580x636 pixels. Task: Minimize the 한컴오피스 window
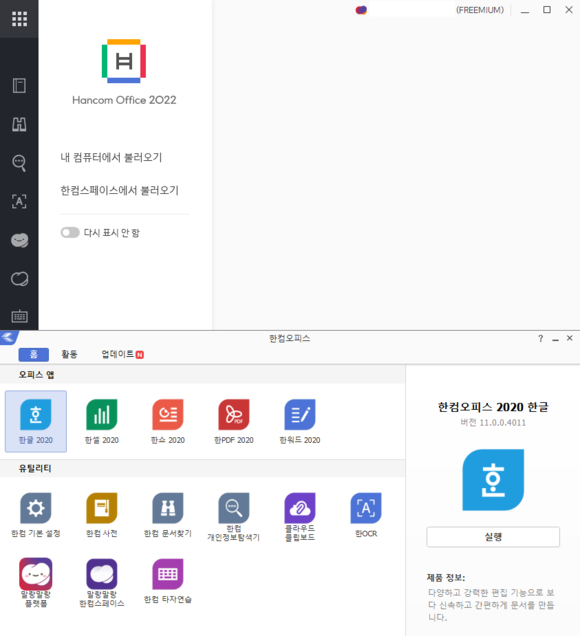click(555, 339)
